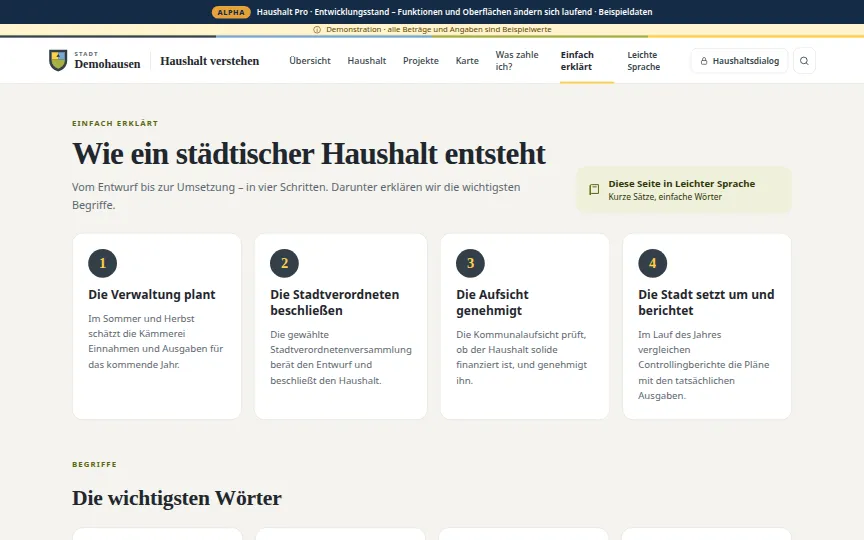Open the Karte navigation item
The height and width of the screenshot is (540, 864).
[467, 61]
